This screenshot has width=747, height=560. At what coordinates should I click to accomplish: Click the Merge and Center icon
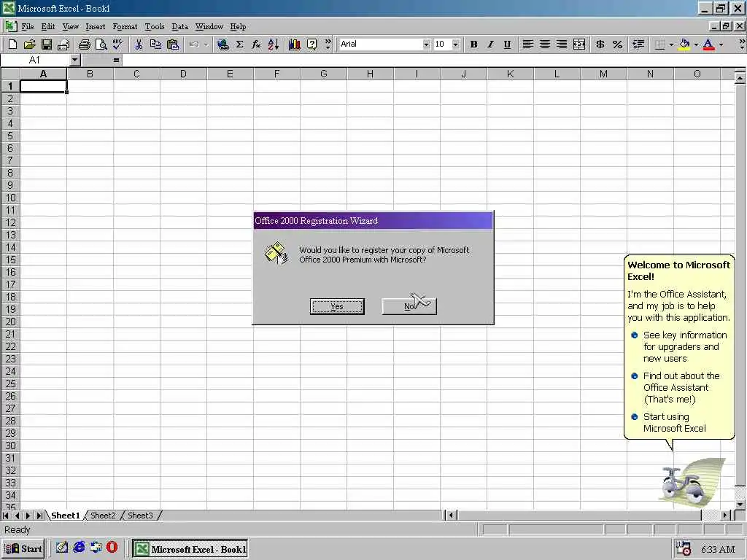[578, 44]
